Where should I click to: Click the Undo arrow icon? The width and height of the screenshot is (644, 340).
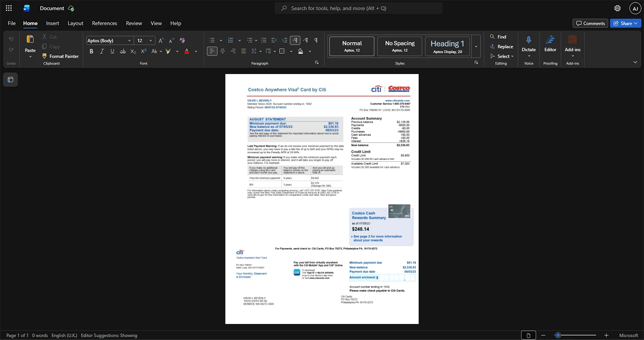point(11,39)
